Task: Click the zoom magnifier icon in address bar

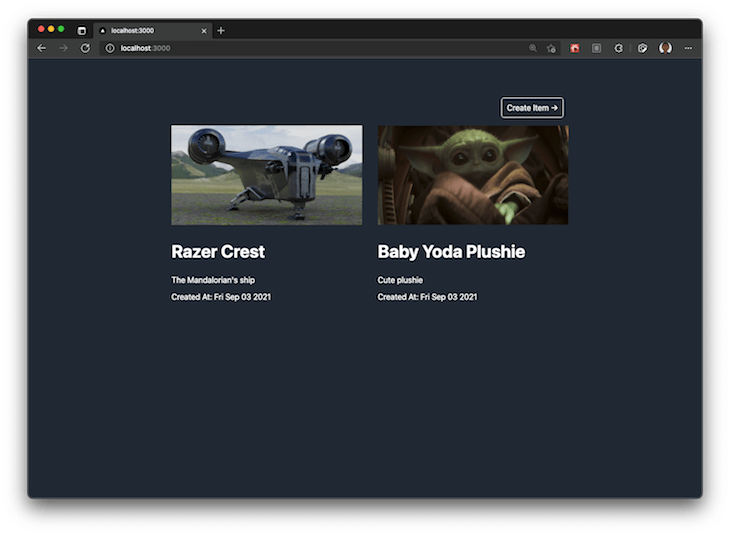Action: 532,48
